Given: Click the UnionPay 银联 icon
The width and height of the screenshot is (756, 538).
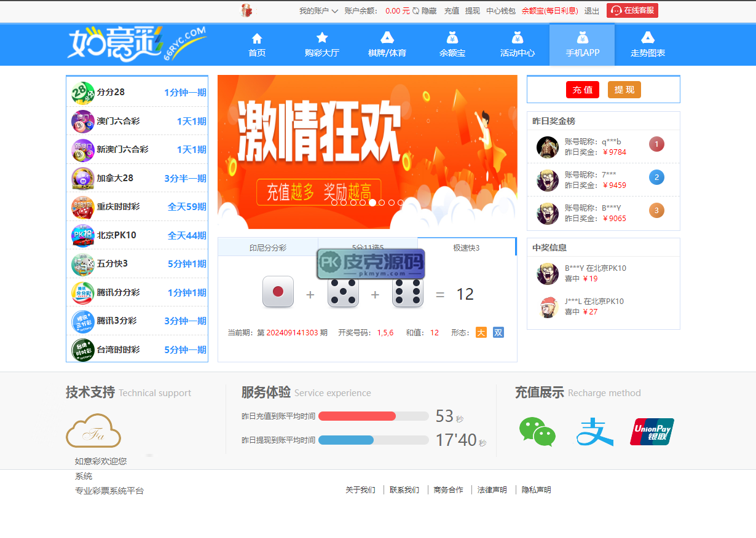Looking at the screenshot, I should (652, 432).
